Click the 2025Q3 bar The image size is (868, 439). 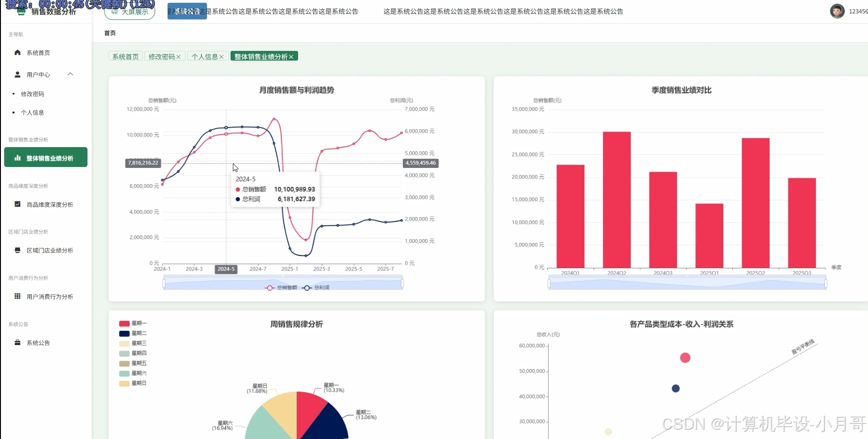pos(802,223)
